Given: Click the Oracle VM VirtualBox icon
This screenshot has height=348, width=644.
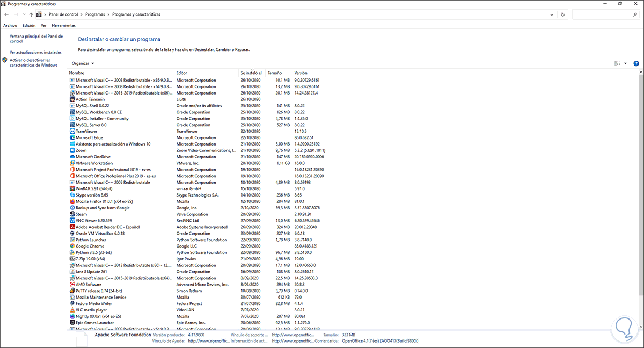Looking at the screenshot, I should [72, 234].
